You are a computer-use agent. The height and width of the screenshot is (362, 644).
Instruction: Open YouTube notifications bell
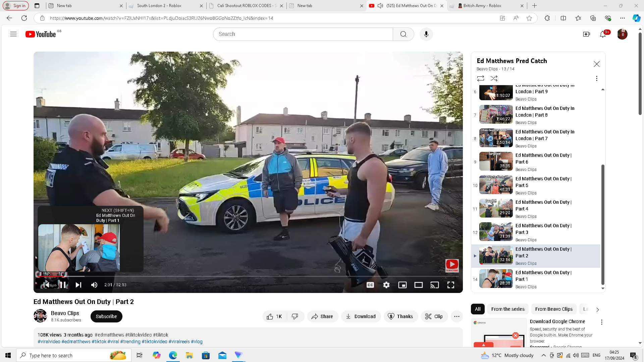click(603, 34)
